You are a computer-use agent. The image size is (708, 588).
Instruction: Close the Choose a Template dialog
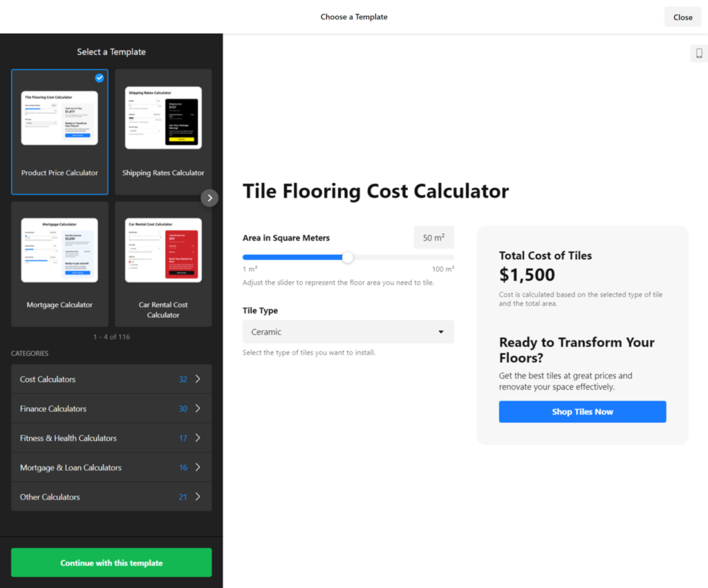tap(682, 17)
